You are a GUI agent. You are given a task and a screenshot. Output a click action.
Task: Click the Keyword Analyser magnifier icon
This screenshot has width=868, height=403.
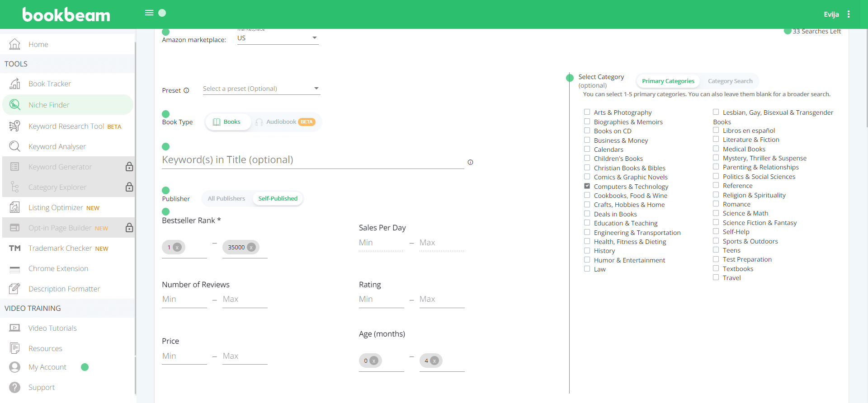(15, 146)
